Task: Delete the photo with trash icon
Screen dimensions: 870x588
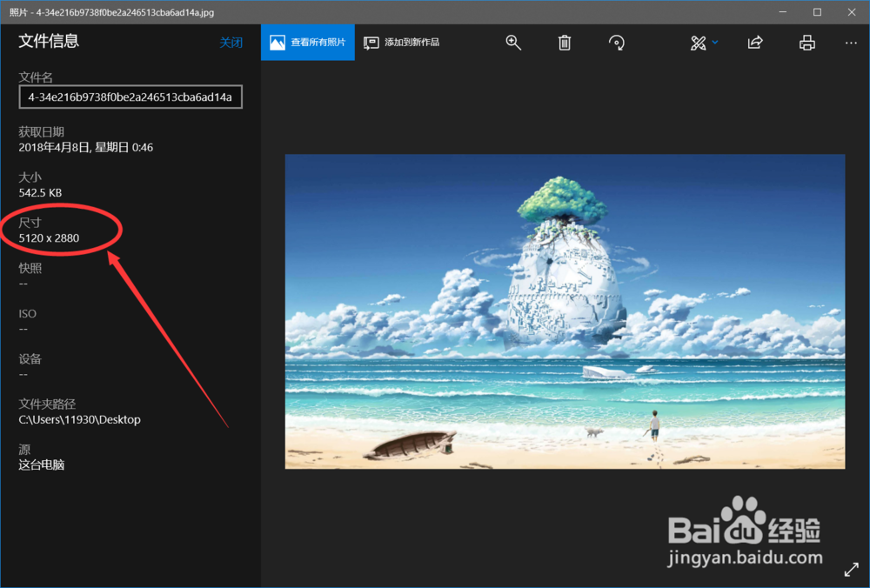Action: click(x=565, y=43)
